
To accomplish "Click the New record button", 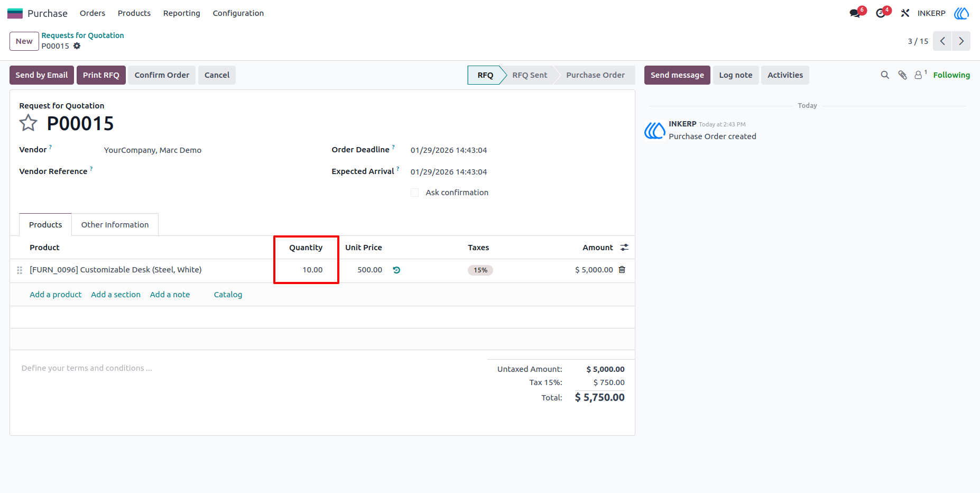I will [24, 41].
